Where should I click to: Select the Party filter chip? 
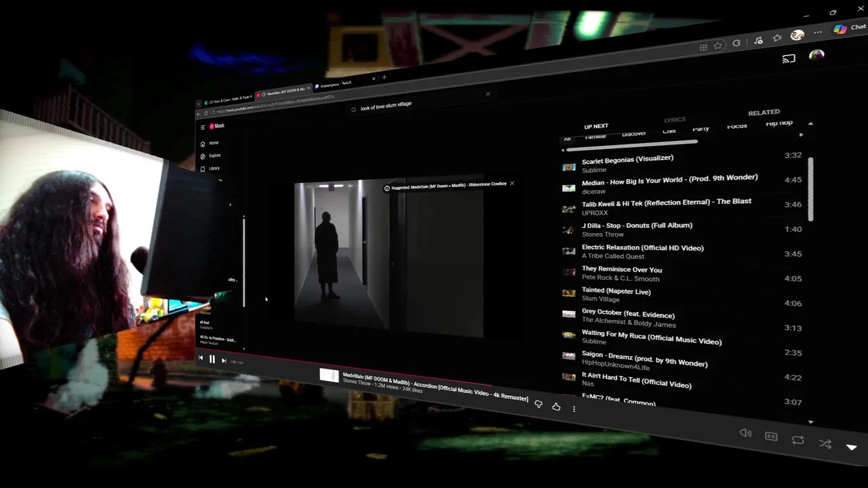(701, 128)
